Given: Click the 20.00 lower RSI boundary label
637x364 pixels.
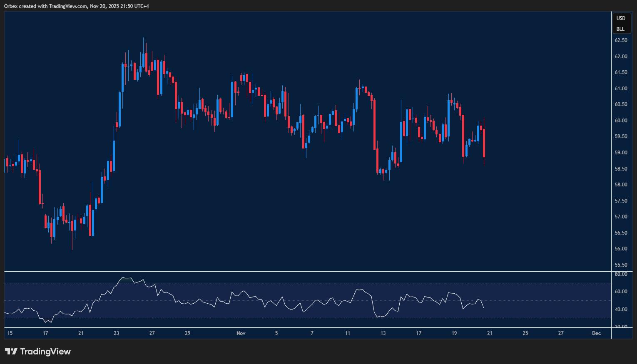Looking at the screenshot, I should coord(621,327).
